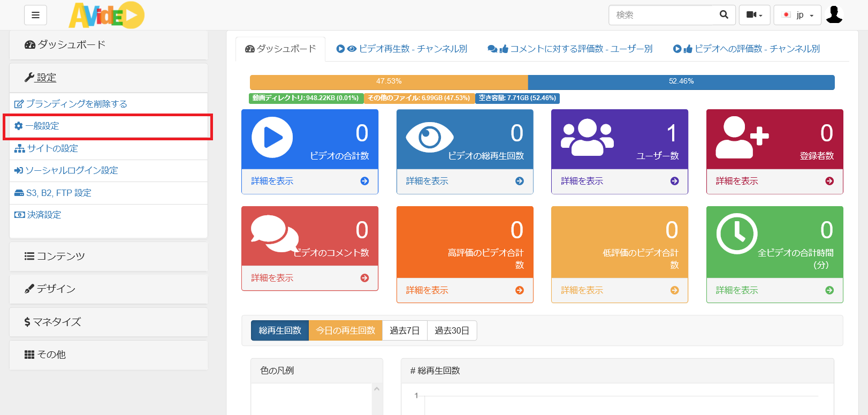Select the 過去7日 chart filter
The image size is (868, 415).
click(405, 330)
